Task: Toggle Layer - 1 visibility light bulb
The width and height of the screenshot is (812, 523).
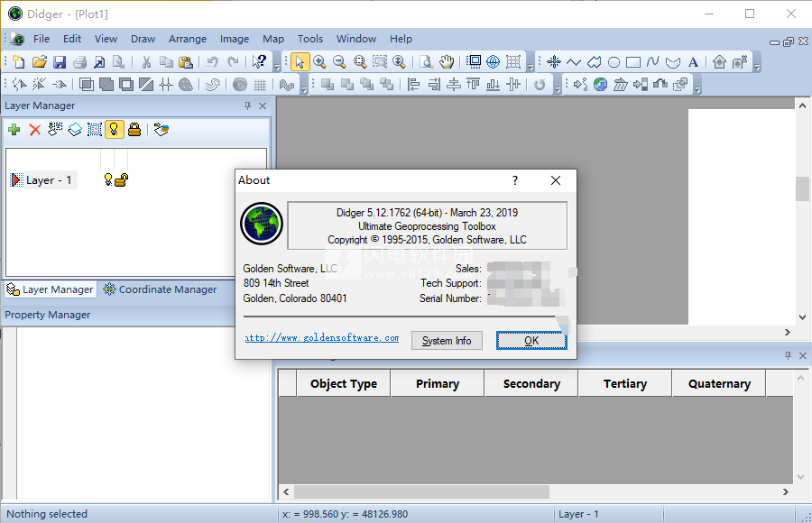Action: (107, 180)
